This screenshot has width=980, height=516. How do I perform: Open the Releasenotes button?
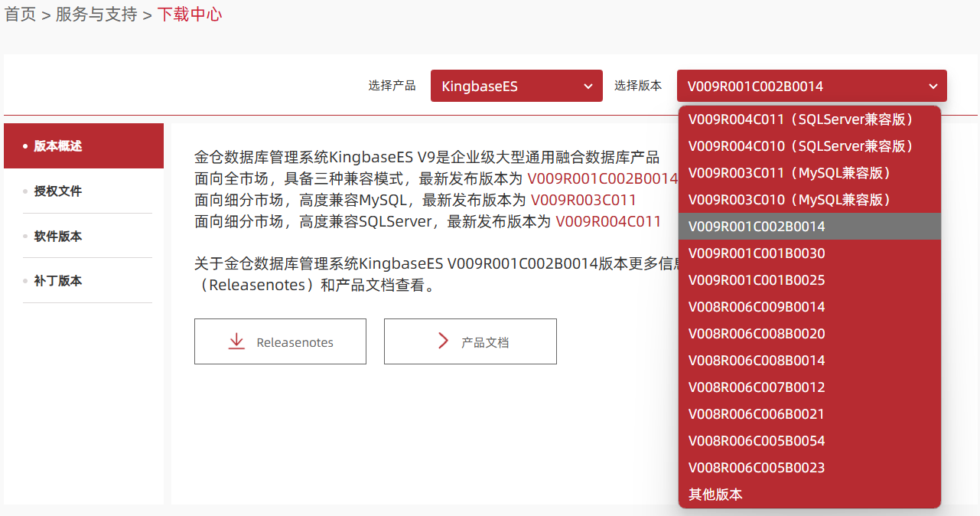tap(280, 341)
